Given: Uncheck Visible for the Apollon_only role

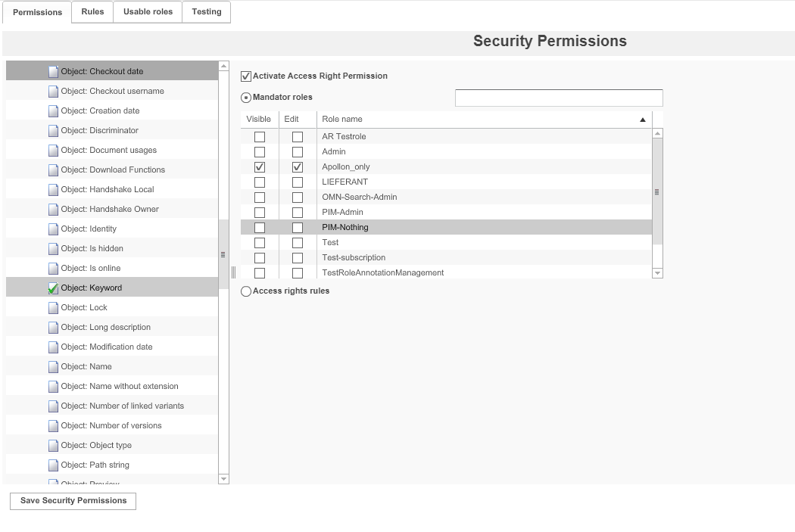Looking at the screenshot, I should [259, 166].
